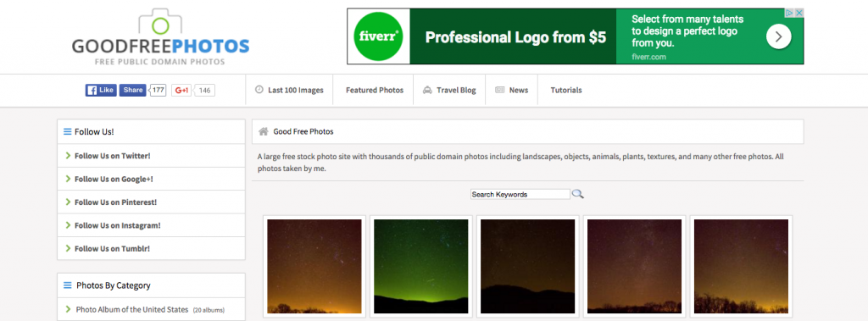Open the green aurora night sky thumbnail
Screen dimensions: 868x321
point(421,266)
